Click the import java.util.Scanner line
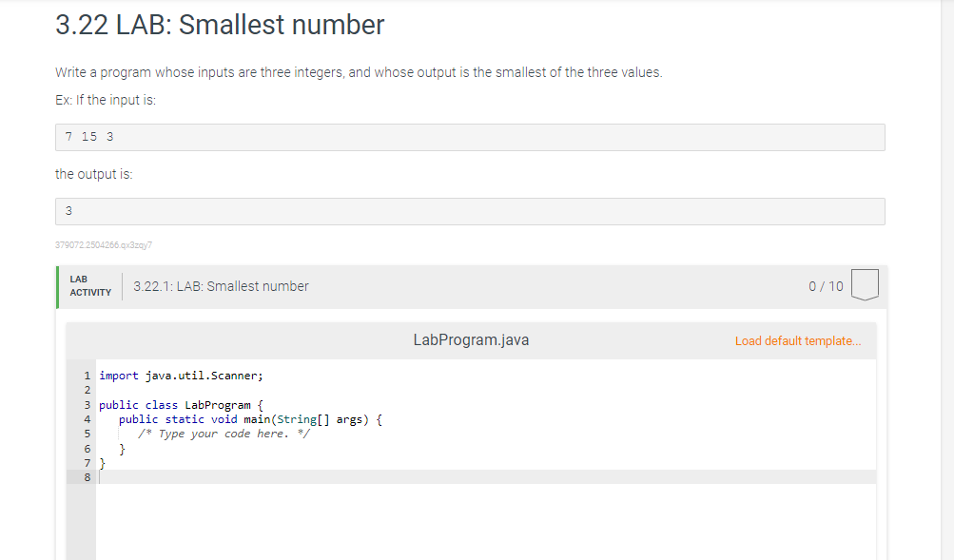Image resolution: width=954 pixels, height=560 pixels. 182,376
